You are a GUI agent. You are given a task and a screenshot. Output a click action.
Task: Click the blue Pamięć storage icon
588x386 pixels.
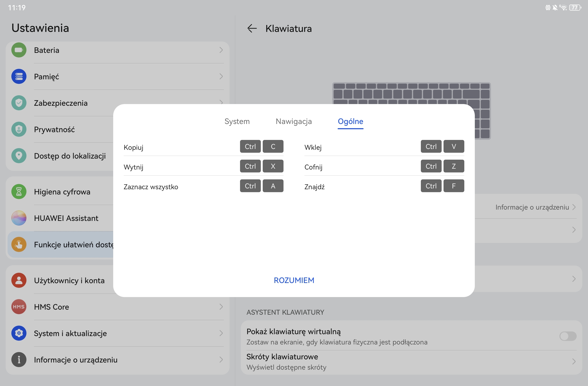[x=19, y=77]
